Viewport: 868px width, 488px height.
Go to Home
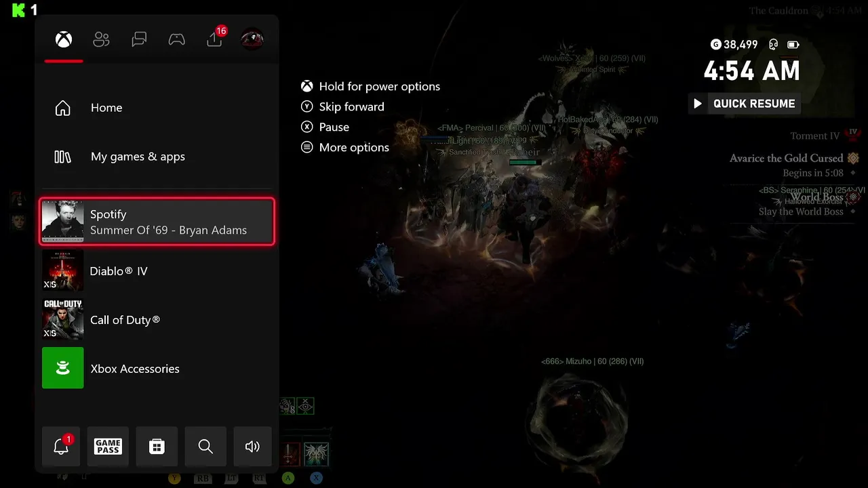[157, 108]
